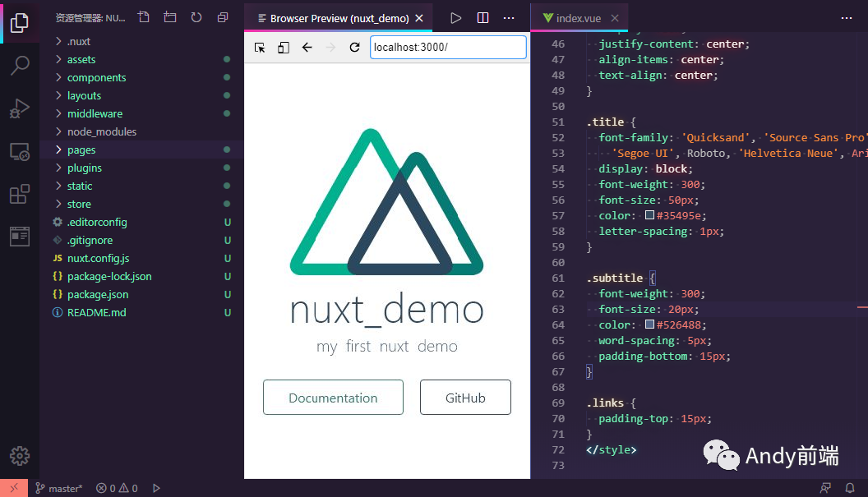
Task: Create a new file in Explorer
Action: point(144,18)
